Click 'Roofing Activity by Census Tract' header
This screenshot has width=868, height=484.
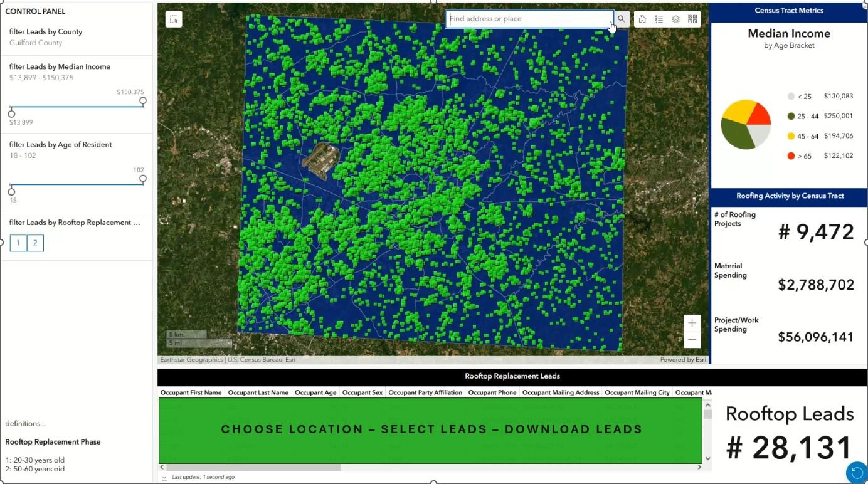(790, 196)
